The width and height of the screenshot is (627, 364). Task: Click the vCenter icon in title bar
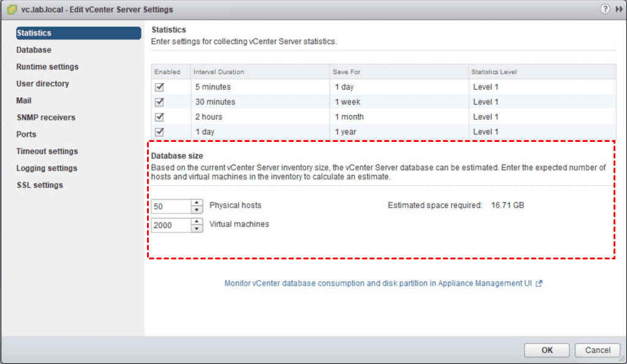12,9
